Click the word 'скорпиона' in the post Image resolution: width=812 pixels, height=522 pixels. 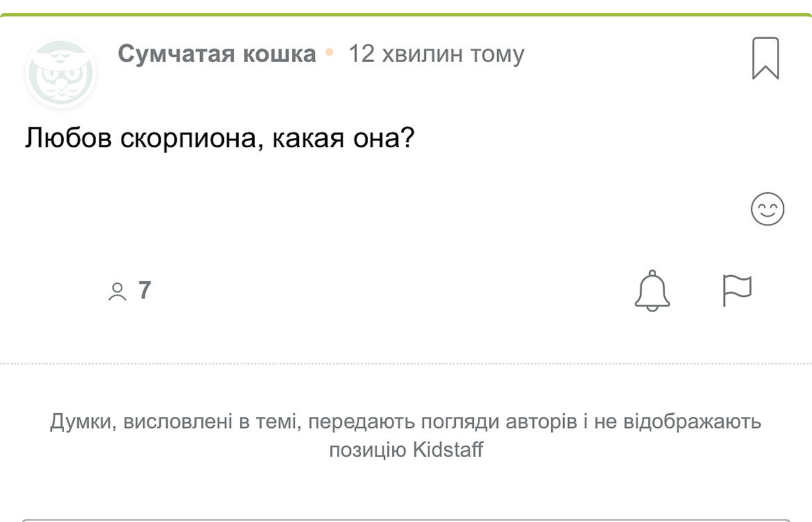pyautogui.click(x=189, y=138)
